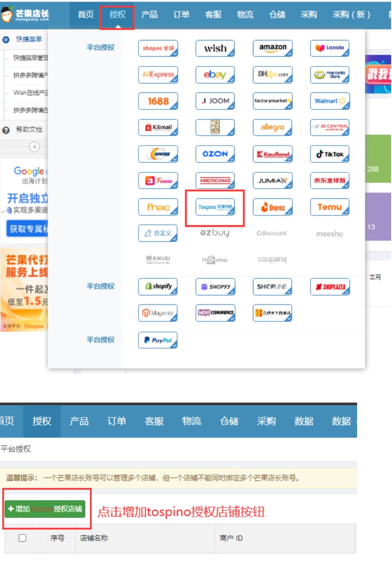Choose the Amazon platform tile
Viewport: 392px width, 586px height.
pyautogui.click(x=273, y=48)
